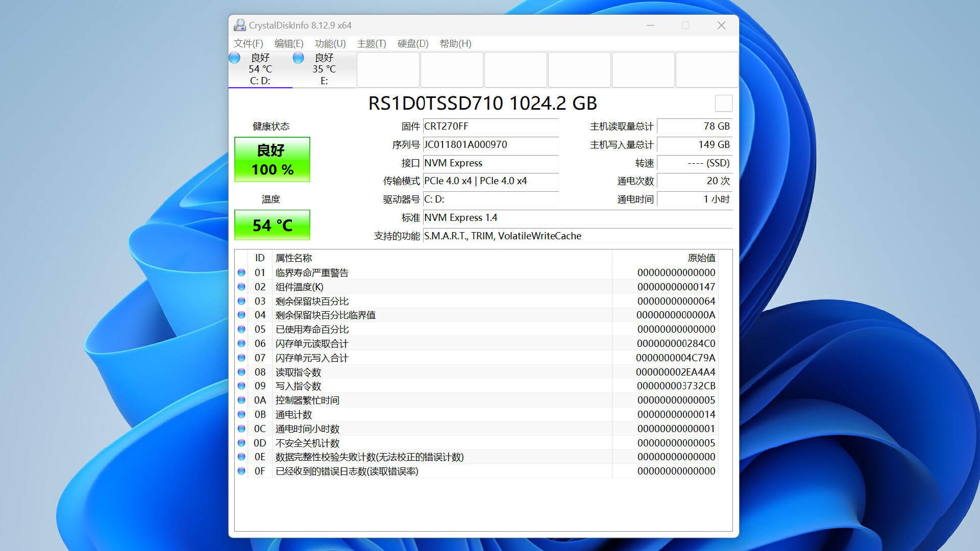The height and width of the screenshot is (551, 980).
Task: Click the host writes total value 149 GB
Action: [695, 145]
